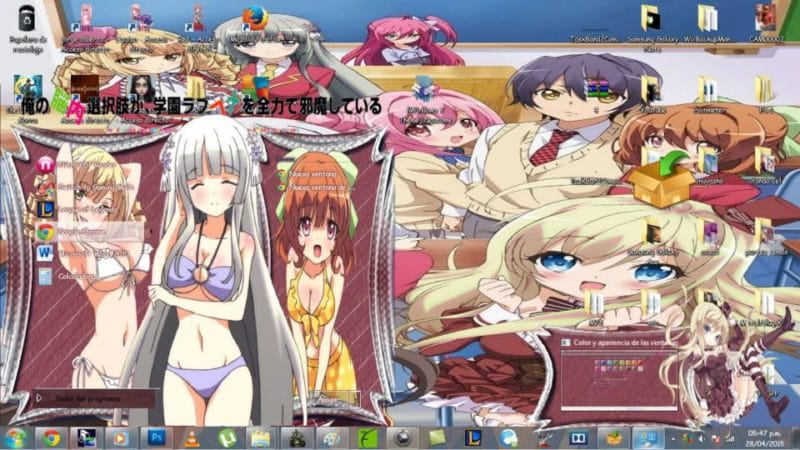Open the orange box taskbar icon
The image size is (800, 450).
tap(613, 438)
